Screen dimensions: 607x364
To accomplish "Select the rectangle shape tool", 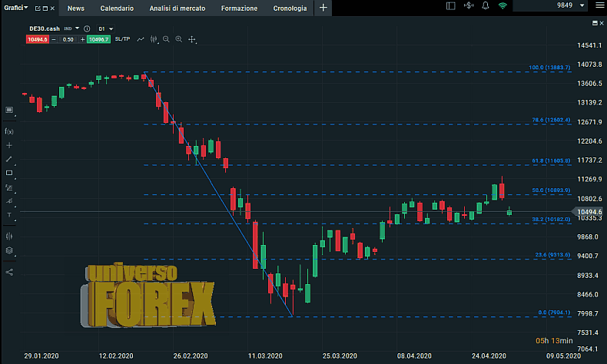I will click(x=9, y=173).
